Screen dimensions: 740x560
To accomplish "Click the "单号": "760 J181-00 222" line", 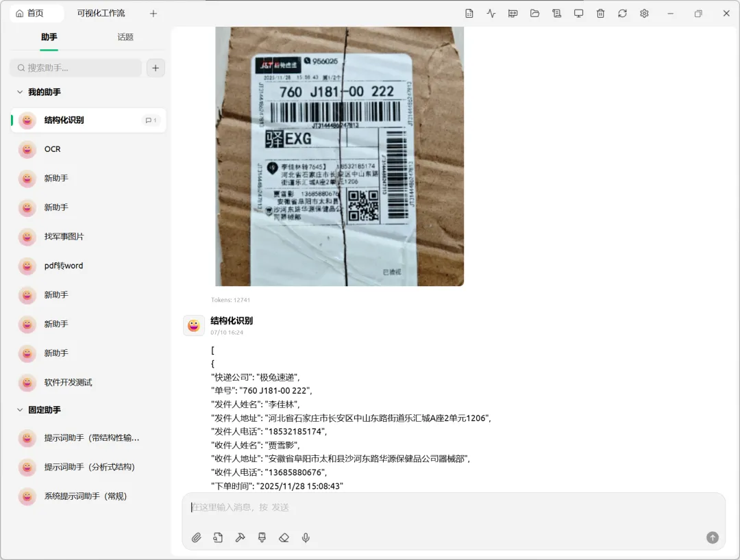I will pos(262,391).
